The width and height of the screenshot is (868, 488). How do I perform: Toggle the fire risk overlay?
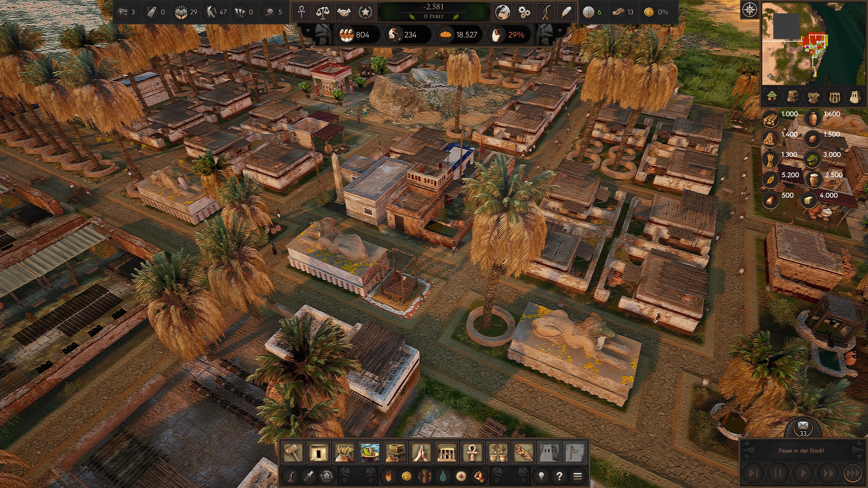pos(389,476)
